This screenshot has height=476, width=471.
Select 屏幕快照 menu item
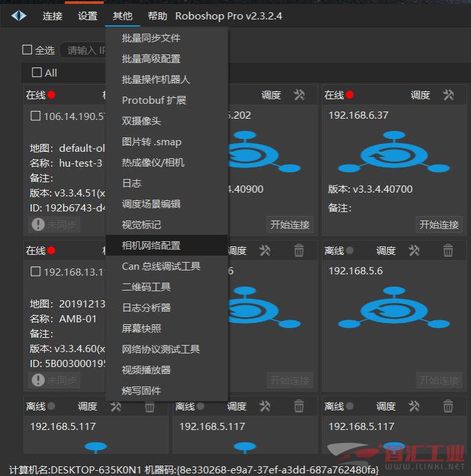click(167, 328)
